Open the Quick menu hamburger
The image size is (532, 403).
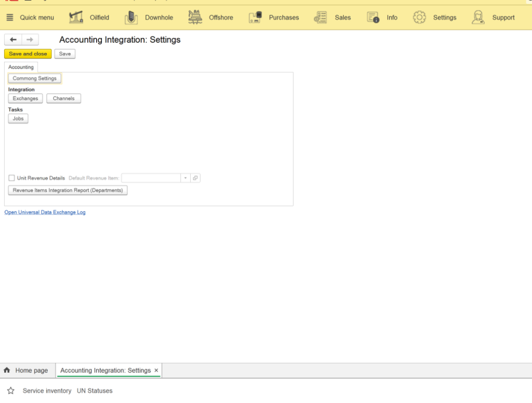[x=10, y=17]
